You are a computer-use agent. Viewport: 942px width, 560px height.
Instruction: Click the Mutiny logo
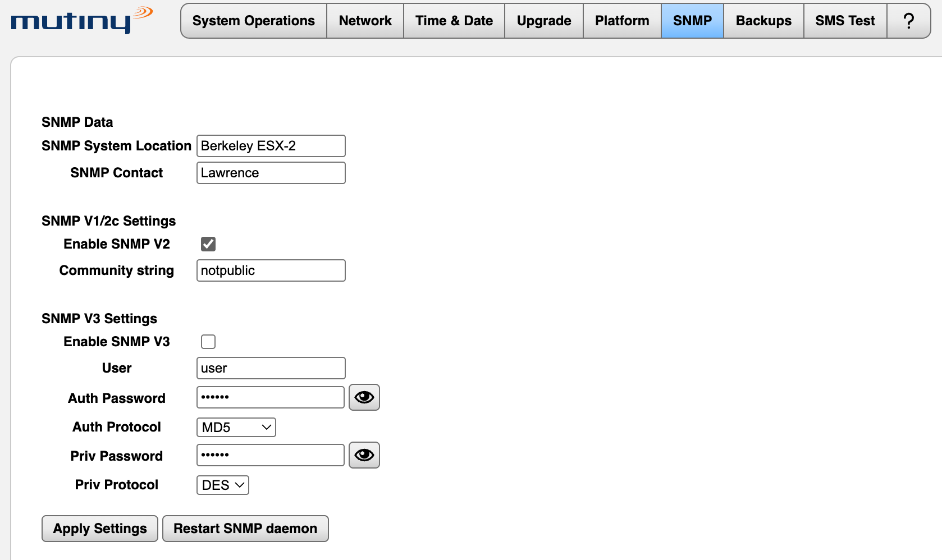tap(81, 20)
